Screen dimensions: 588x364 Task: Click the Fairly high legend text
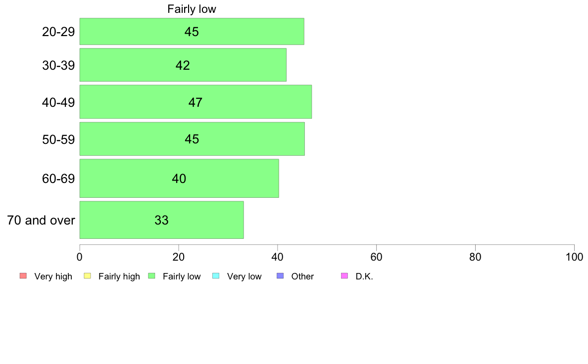coord(119,276)
